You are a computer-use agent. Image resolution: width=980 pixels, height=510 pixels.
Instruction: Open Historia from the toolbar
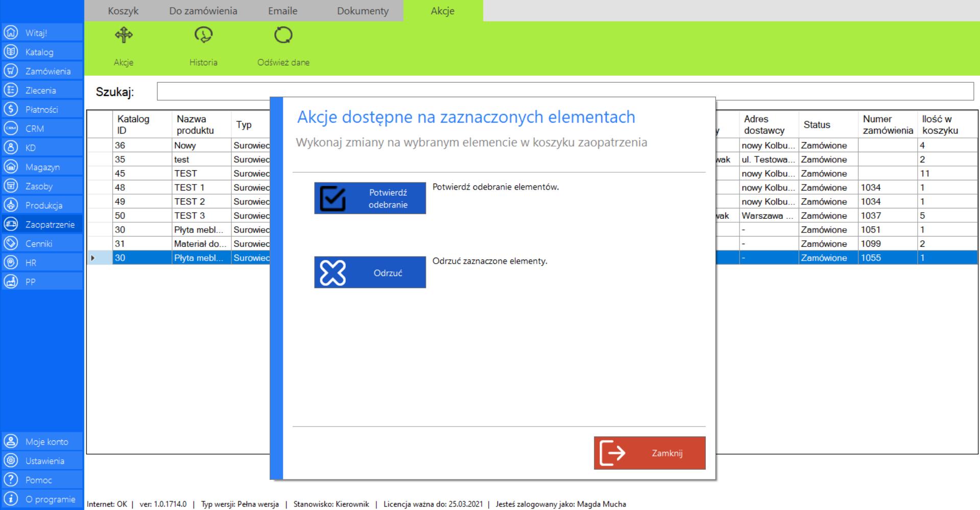tap(203, 36)
